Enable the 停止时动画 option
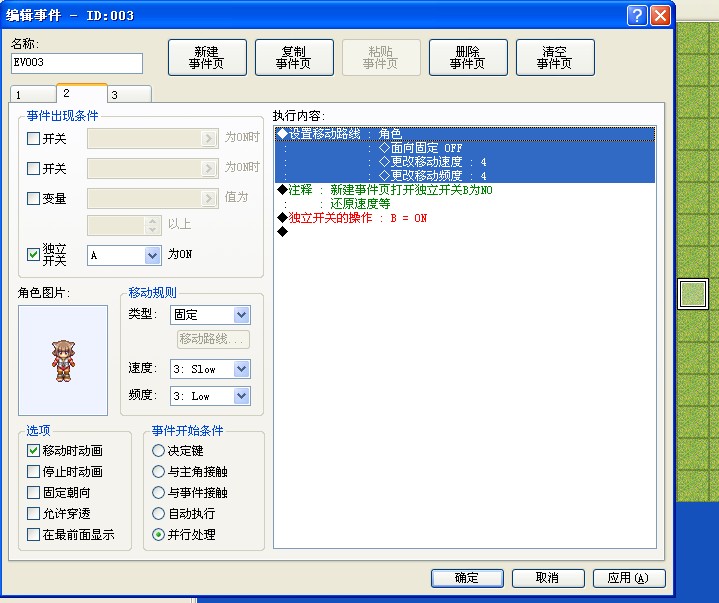The width and height of the screenshot is (719, 603). 33,471
